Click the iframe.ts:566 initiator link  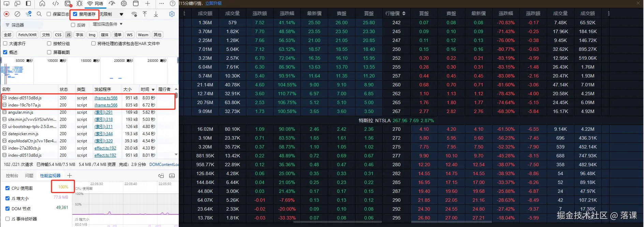106,98
